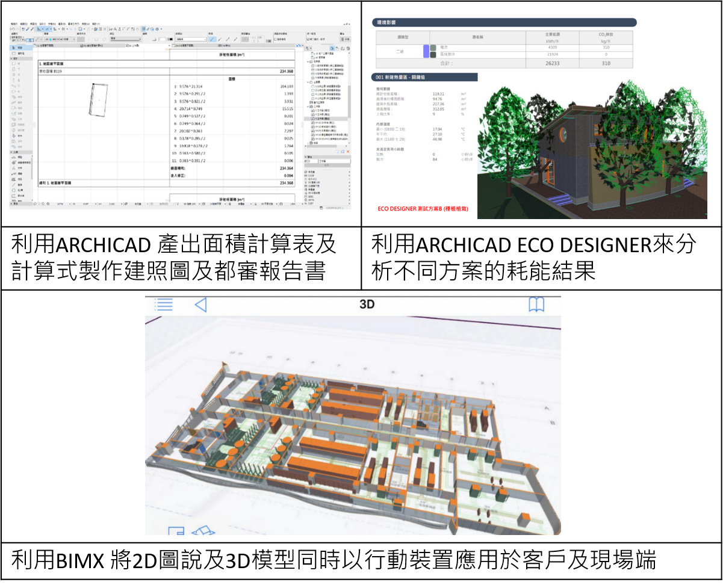723x588 pixels.
Task: Select the Marquee tool below the Arrow tool
Action: (x=14, y=54)
